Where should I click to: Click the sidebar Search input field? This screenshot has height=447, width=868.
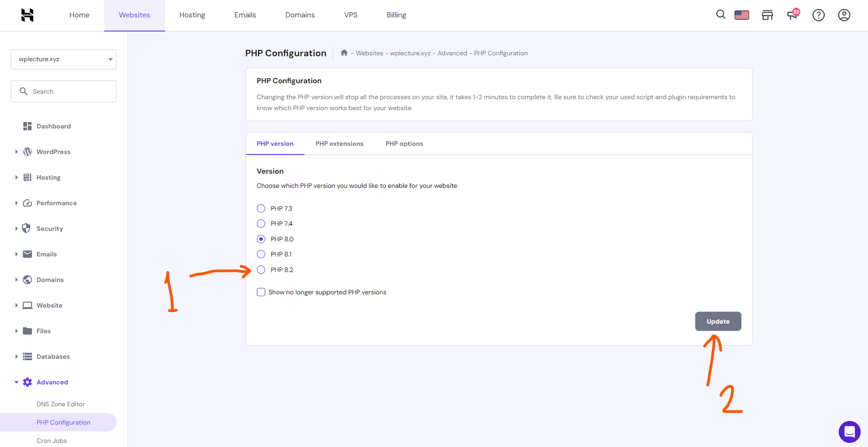click(x=63, y=91)
